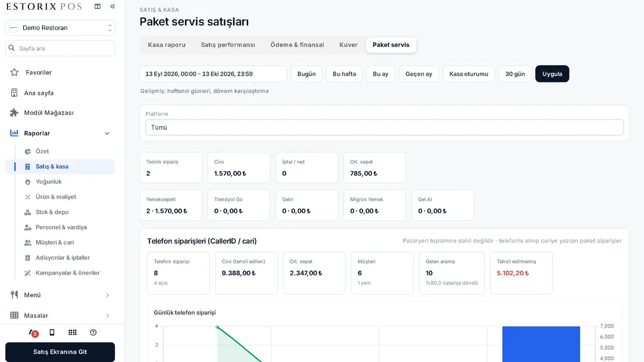The height and width of the screenshot is (362, 644).
Task: Click the Yoğunluk flame icon
Action: (x=28, y=182)
